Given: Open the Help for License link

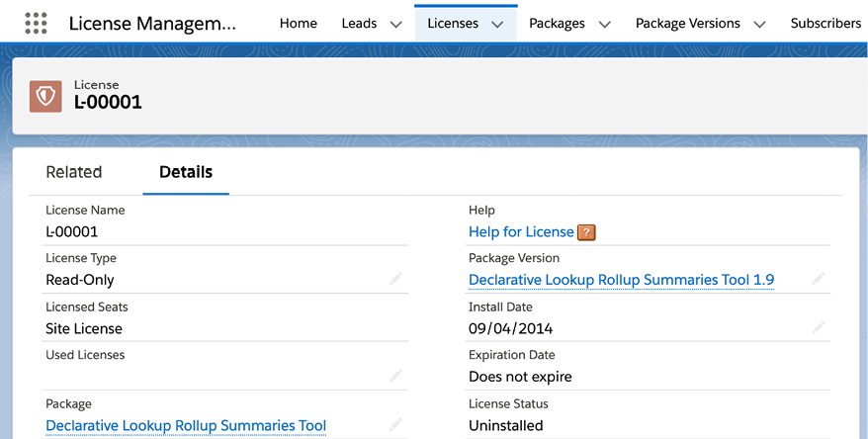Looking at the screenshot, I should click(x=521, y=232).
